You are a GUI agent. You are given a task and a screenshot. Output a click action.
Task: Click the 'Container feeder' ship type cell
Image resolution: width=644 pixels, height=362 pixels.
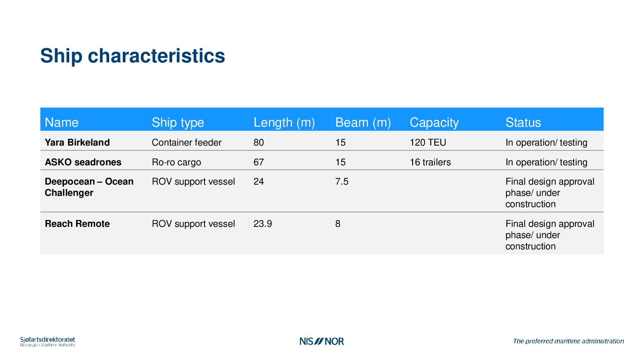(x=186, y=142)
